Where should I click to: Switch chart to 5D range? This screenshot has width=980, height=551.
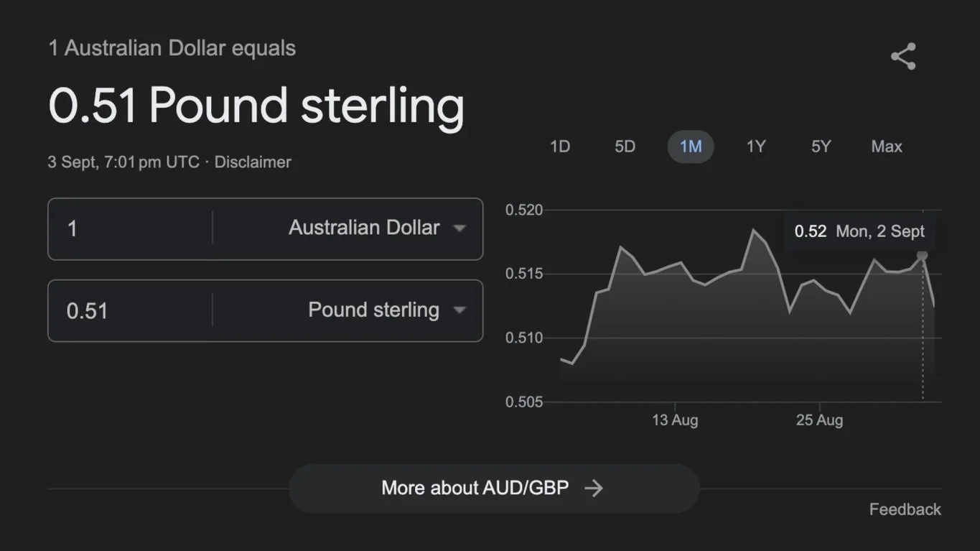point(625,147)
